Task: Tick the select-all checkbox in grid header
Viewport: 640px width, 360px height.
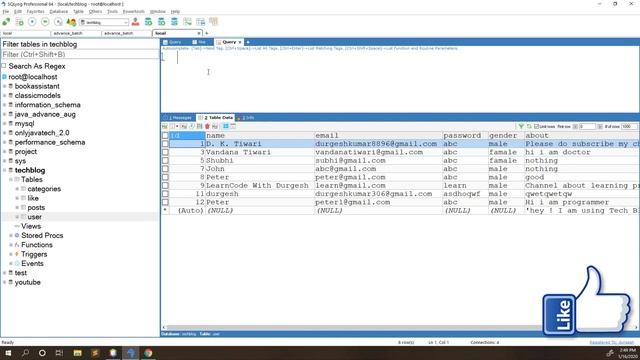Action: (x=165, y=136)
